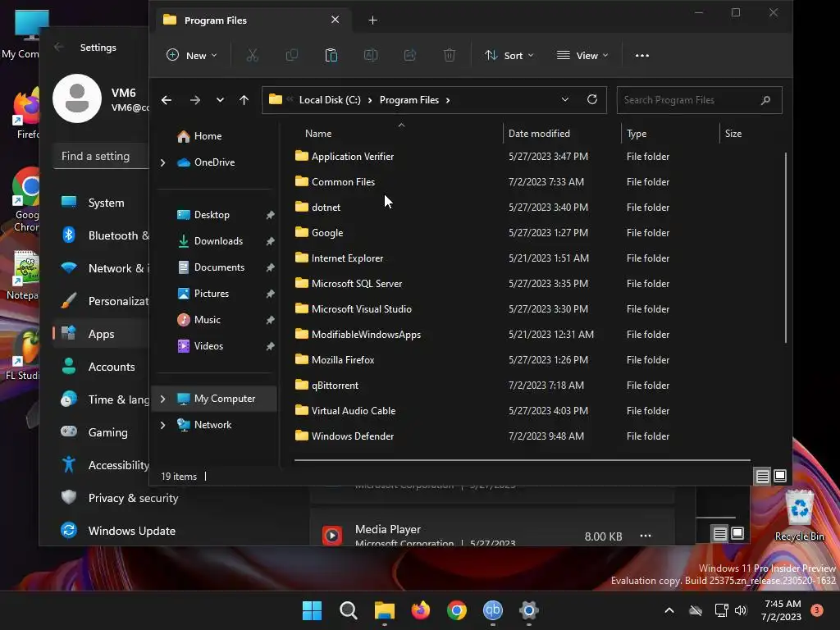The height and width of the screenshot is (630, 840).
Task: Select the Microsoft SQL Server folder
Action: click(357, 283)
